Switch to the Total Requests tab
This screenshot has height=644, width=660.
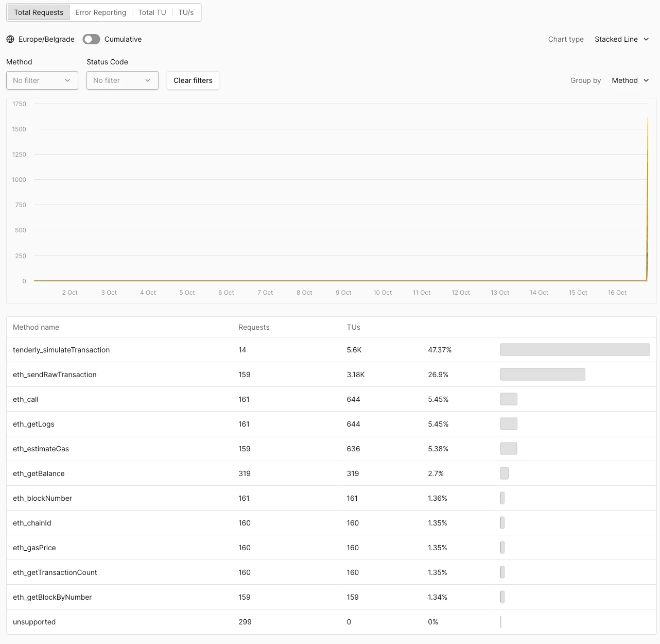click(39, 12)
